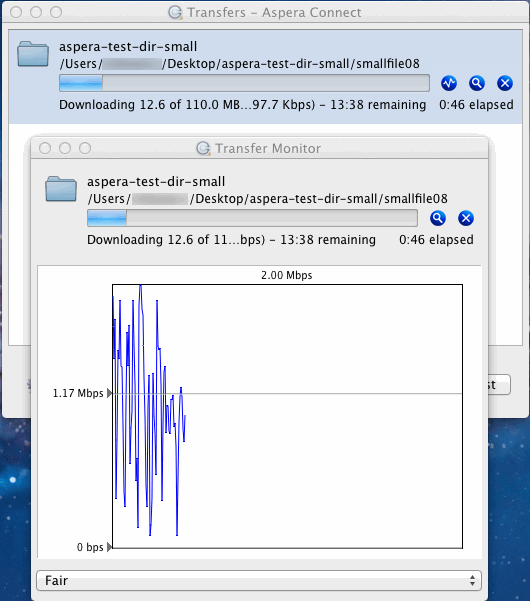The width and height of the screenshot is (530, 601).
Task: Click folder icon in Transfers window row
Action: point(33,54)
